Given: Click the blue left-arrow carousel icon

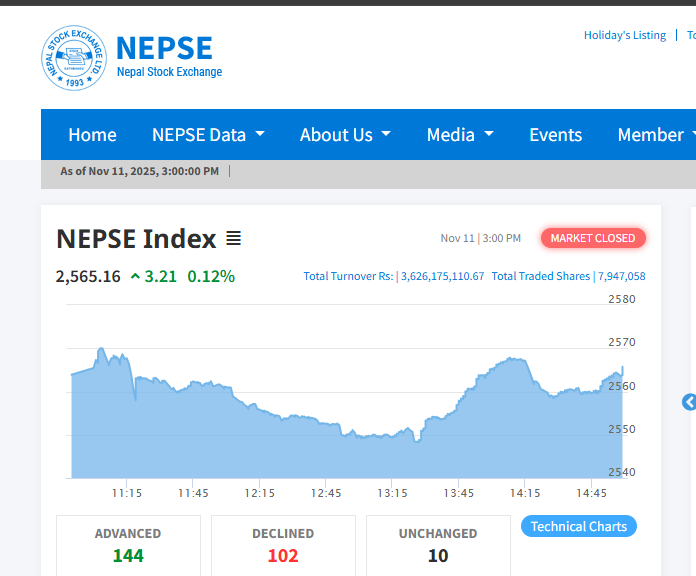Looking at the screenshot, I should click(x=689, y=402).
